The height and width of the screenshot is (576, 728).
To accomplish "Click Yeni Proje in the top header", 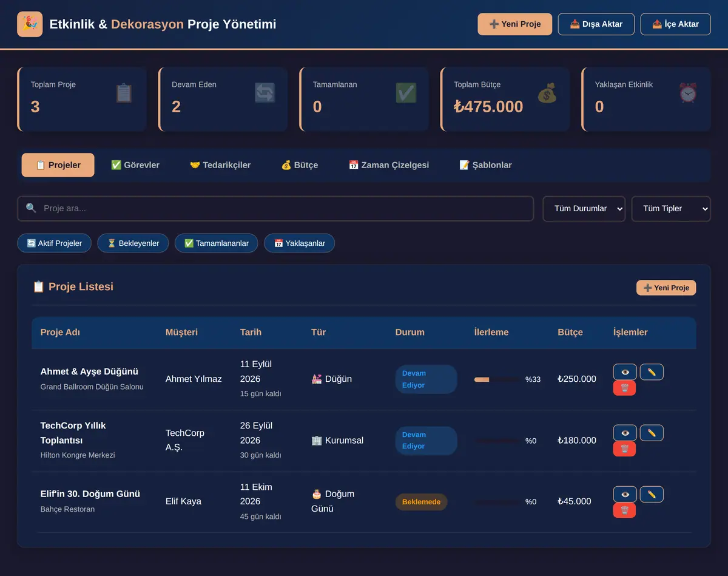I will coord(515,24).
